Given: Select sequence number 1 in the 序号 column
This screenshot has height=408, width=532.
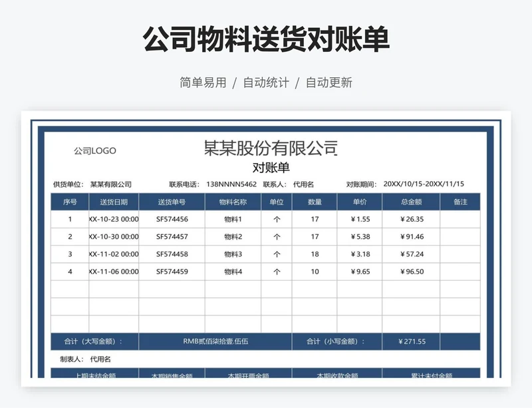Looking at the screenshot, I should pos(70,219).
